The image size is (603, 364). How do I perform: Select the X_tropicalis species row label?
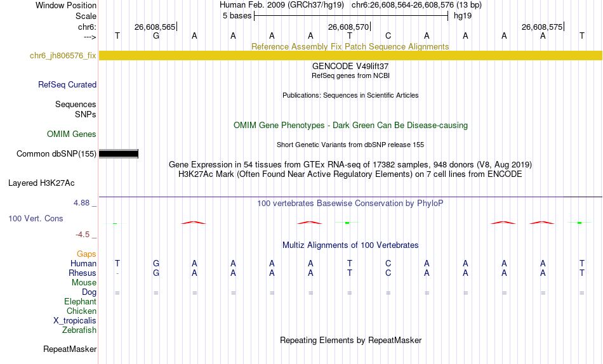[75, 321]
